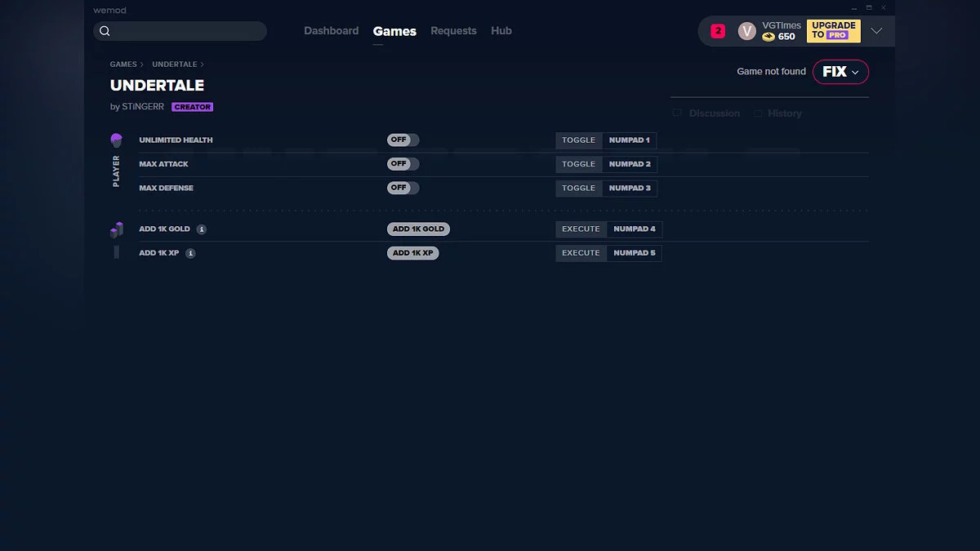The width and height of the screenshot is (980, 551).
Task: Turn on the Max Attack switch
Action: 403,164
